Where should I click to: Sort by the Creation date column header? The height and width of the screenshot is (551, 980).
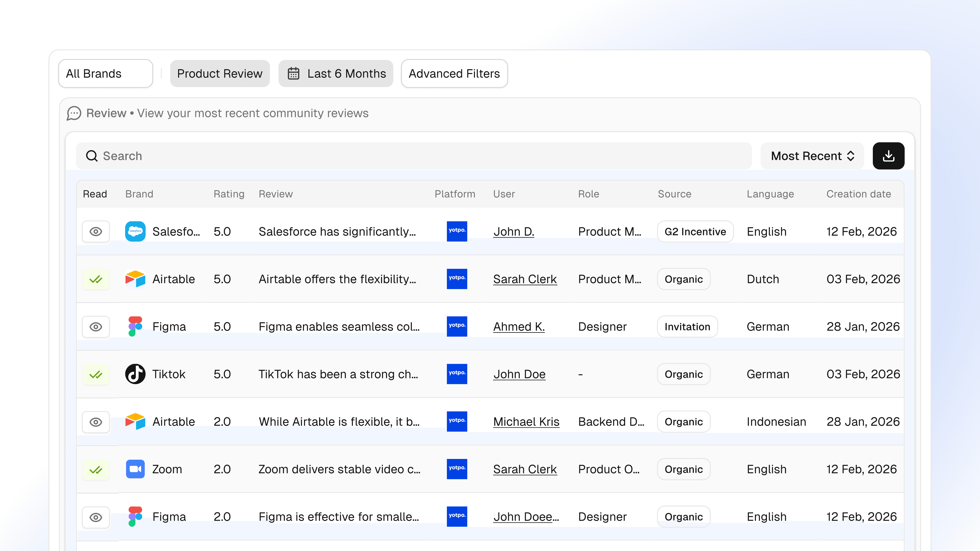click(858, 194)
